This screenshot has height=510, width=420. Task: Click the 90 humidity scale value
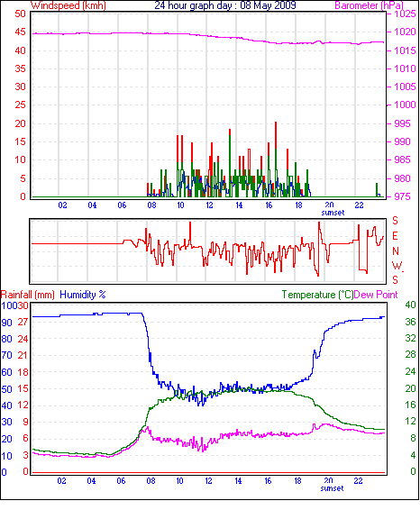point(6,323)
